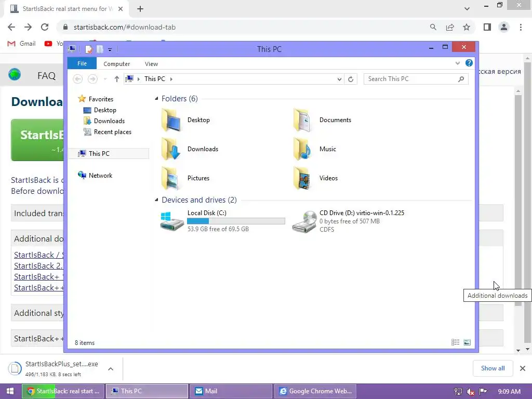The width and height of the screenshot is (532, 399).
Task: Collapse the Devices and drives (2) group
Action: tap(156, 200)
